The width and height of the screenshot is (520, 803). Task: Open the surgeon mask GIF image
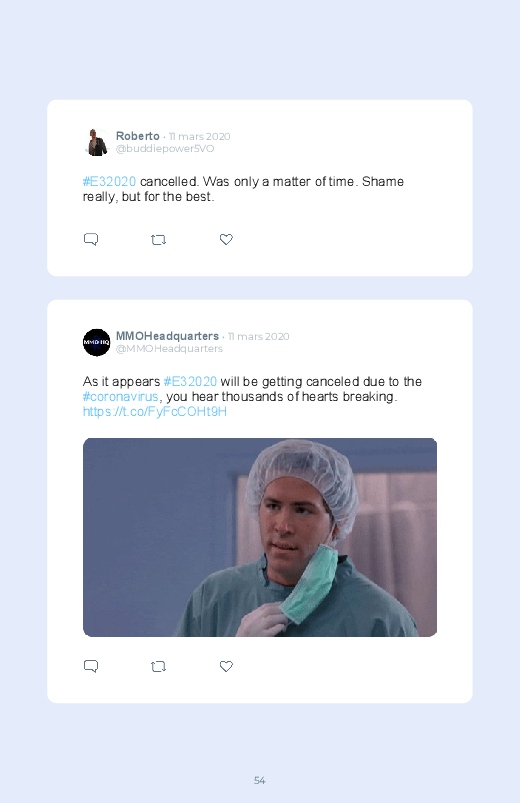[x=260, y=537]
